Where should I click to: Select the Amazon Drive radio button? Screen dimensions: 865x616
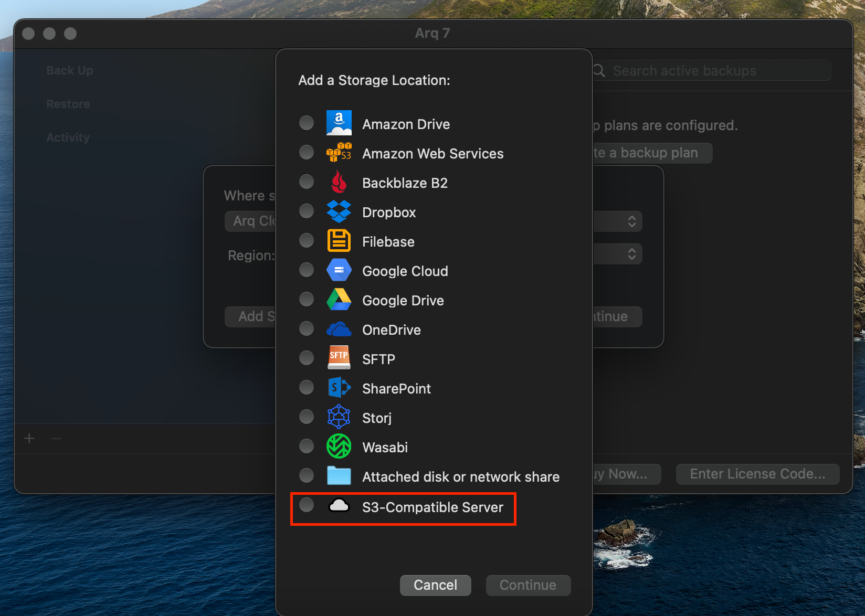point(307,123)
